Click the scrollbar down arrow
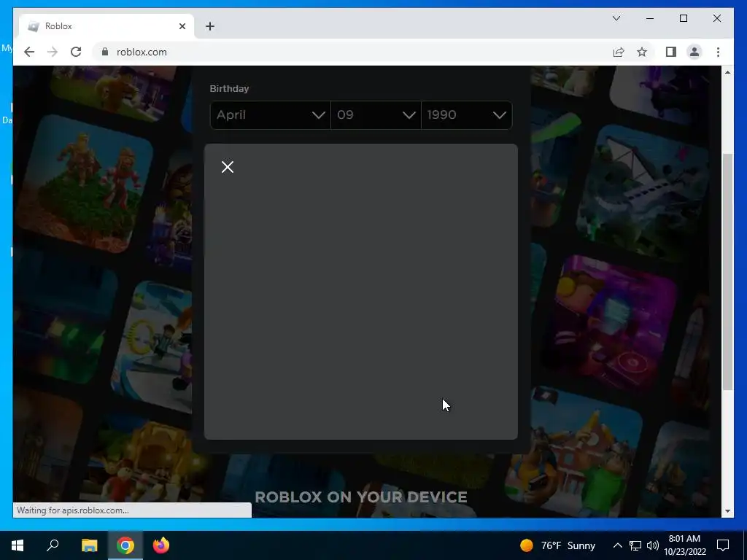 [x=727, y=511]
